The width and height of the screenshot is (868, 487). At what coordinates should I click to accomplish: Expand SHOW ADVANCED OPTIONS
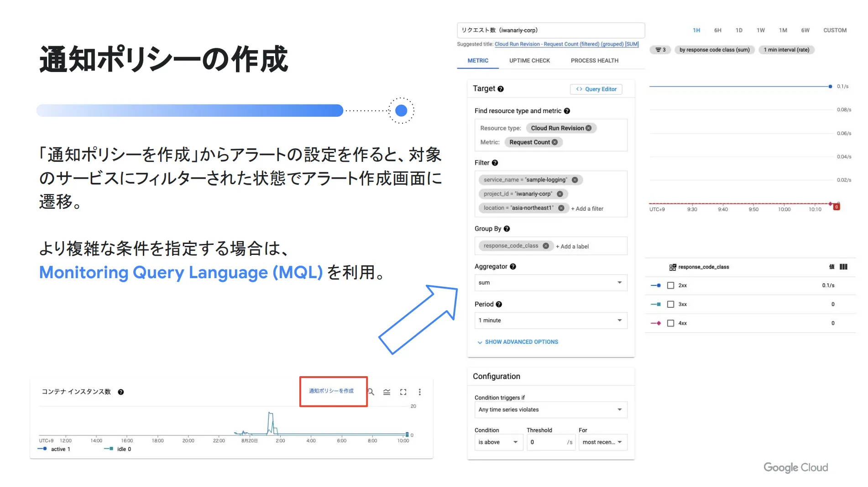pyautogui.click(x=518, y=342)
